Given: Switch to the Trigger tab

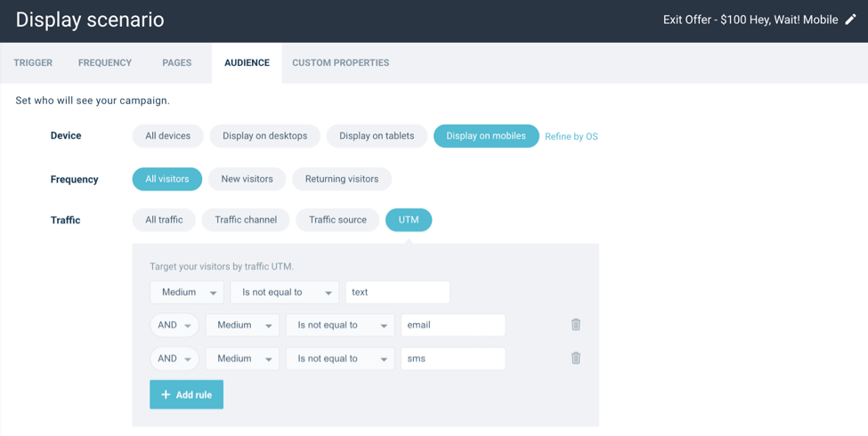Looking at the screenshot, I should (33, 63).
